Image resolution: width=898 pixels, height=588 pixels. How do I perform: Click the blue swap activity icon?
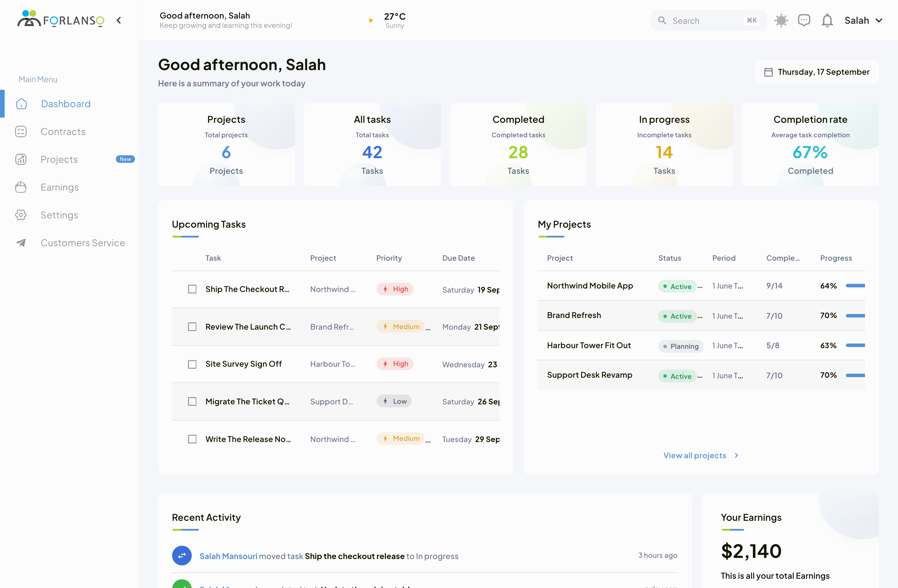(x=182, y=556)
